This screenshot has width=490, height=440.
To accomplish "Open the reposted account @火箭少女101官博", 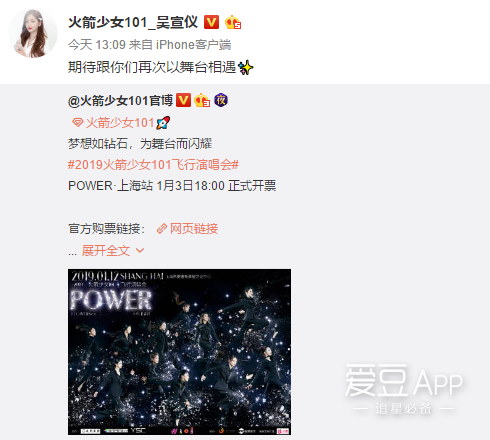I will click(120, 100).
